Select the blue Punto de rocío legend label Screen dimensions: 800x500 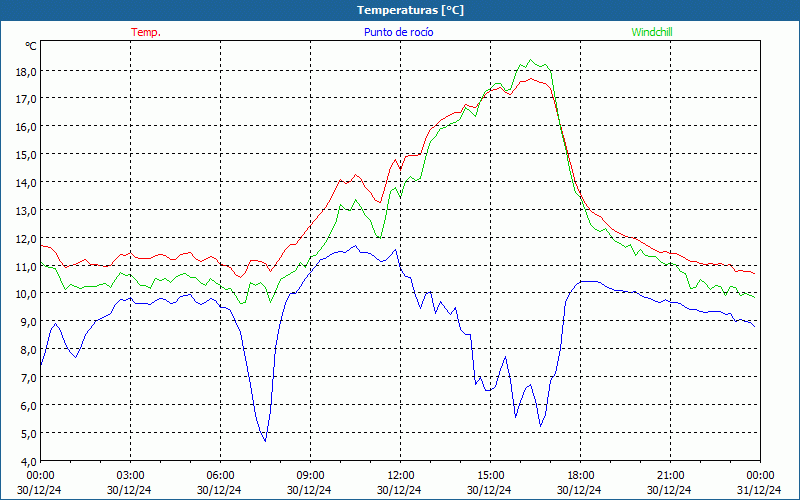click(398, 32)
